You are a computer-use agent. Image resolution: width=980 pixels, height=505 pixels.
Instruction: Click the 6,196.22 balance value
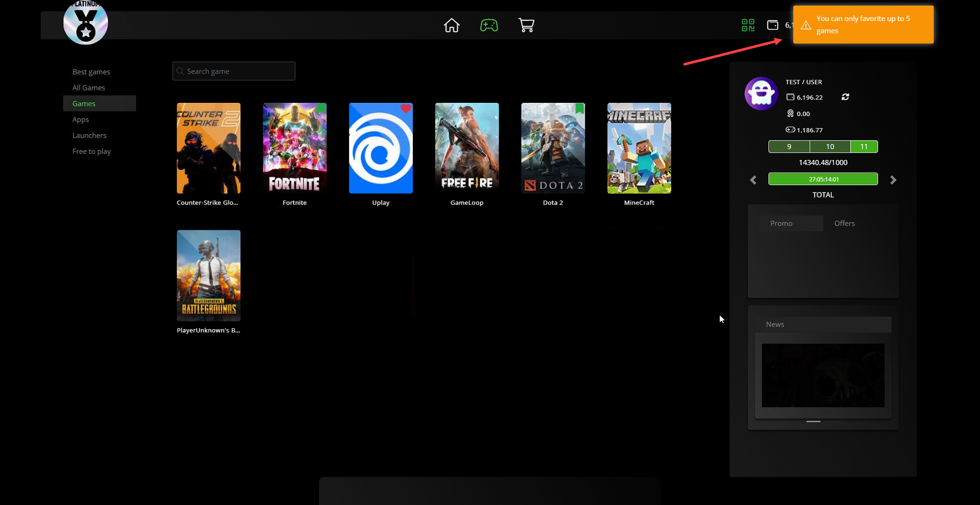810,97
